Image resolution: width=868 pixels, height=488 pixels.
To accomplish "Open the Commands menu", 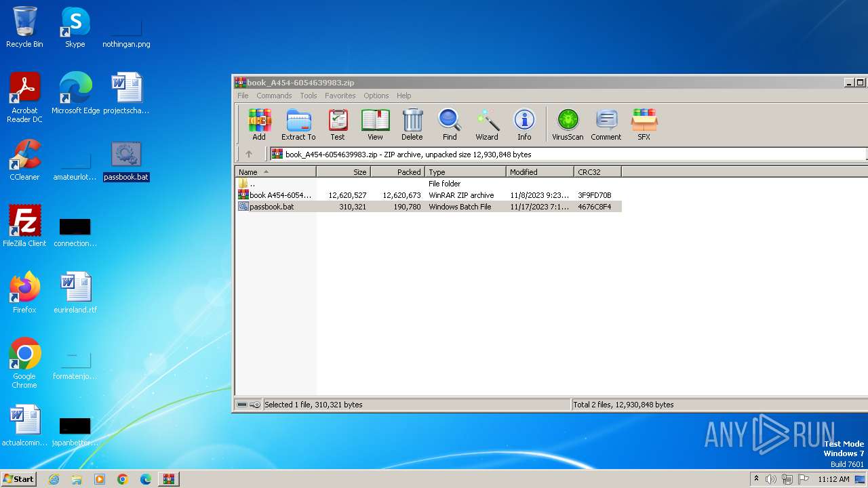I will tap(274, 96).
